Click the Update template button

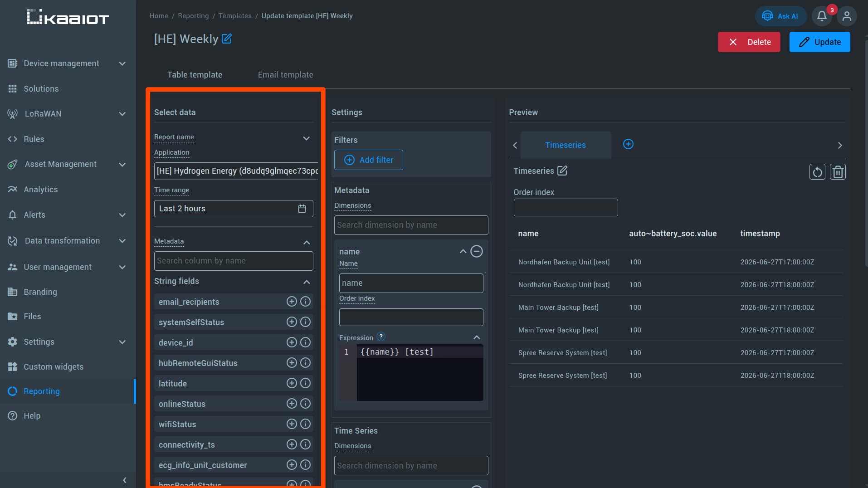(x=819, y=42)
